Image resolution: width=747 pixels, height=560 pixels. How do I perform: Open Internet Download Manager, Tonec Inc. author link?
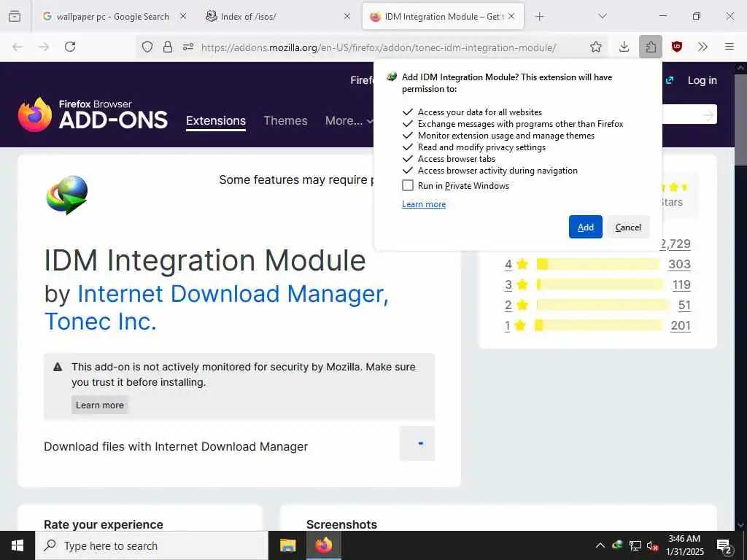click(x=217, y=308)
